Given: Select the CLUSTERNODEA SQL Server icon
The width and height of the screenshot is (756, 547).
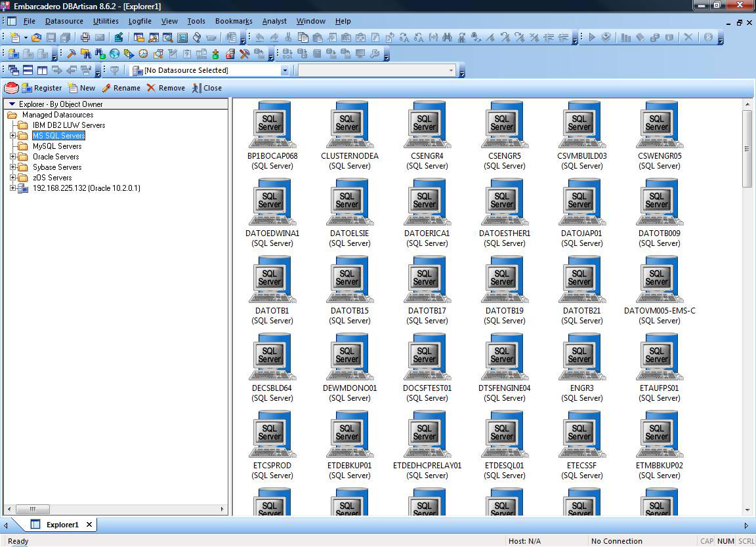Looking at the screenshot, I should (349, 135).
